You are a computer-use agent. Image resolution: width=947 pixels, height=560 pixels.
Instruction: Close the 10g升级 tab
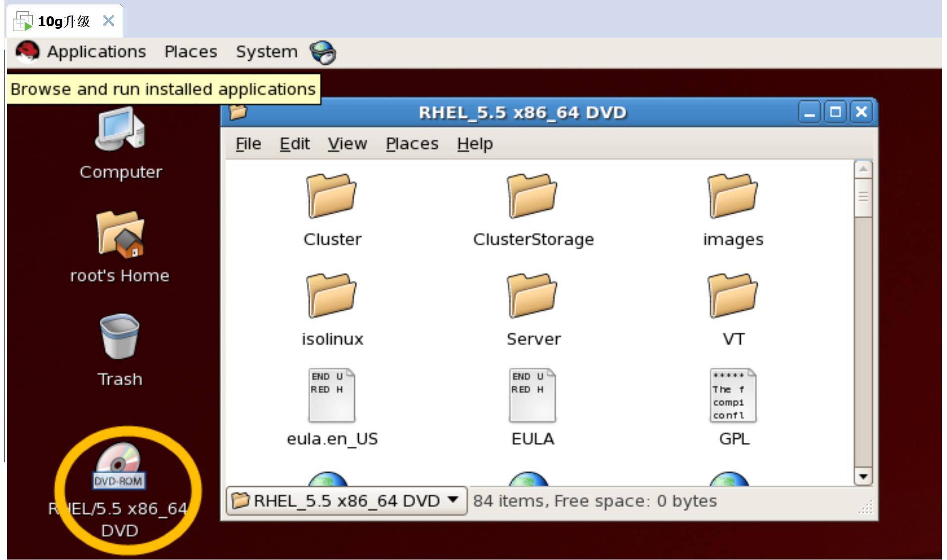point(108,21)
